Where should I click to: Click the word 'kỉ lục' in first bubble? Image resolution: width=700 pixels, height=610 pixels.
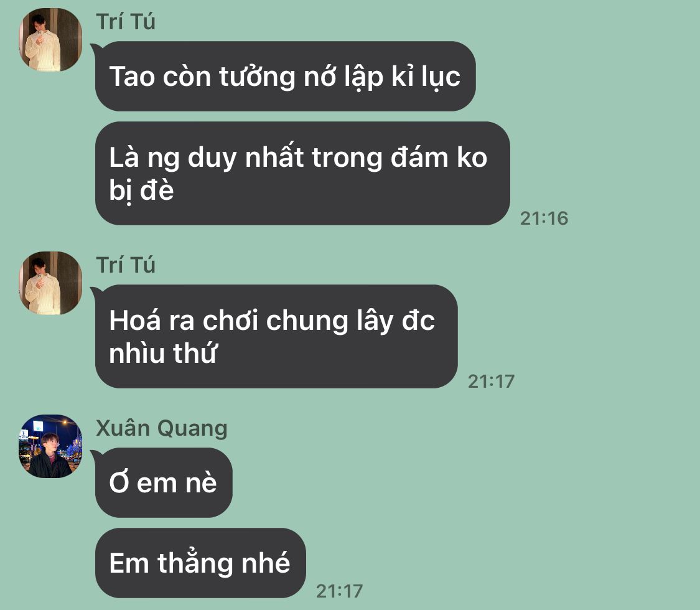click(426, 77)
